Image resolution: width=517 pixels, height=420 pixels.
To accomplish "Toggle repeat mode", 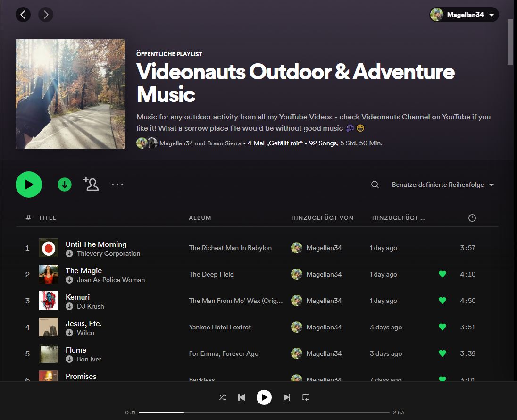I will (306, 397).
